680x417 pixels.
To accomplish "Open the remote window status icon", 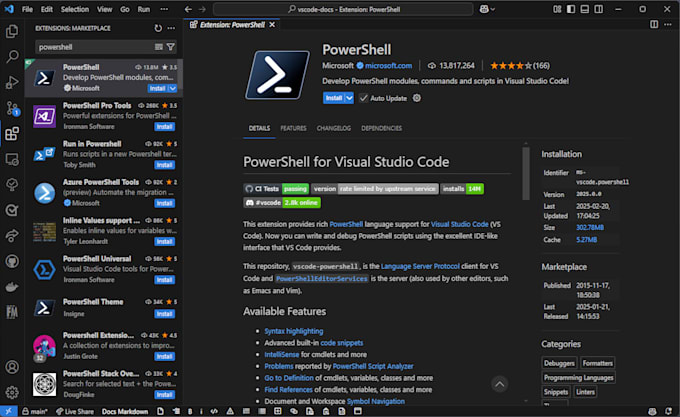I will [x=8, y=411].
